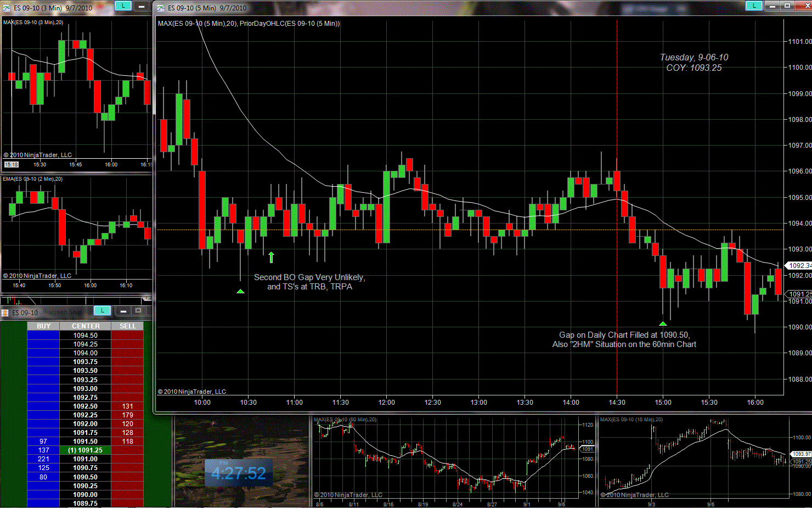Click the cyan L button on the 3 Min chart

click(x=123, y=6)
